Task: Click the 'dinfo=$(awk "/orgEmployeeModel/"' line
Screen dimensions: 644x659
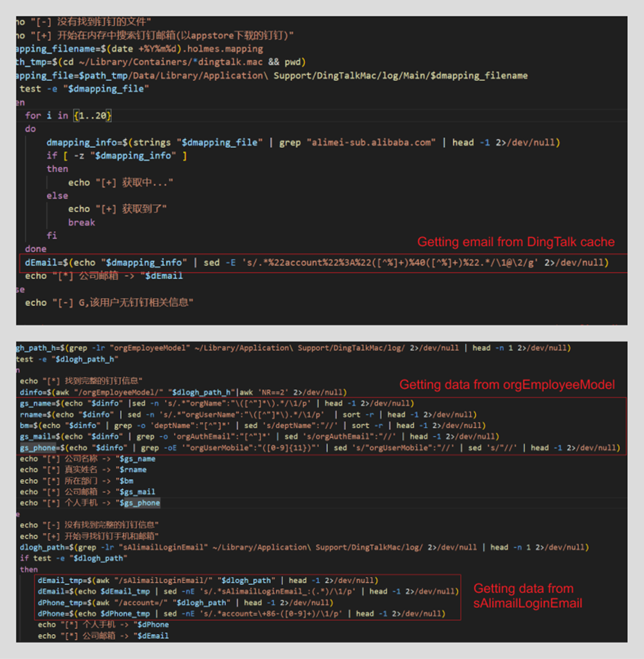Action: pyautogui.click(x=183, y=392)
